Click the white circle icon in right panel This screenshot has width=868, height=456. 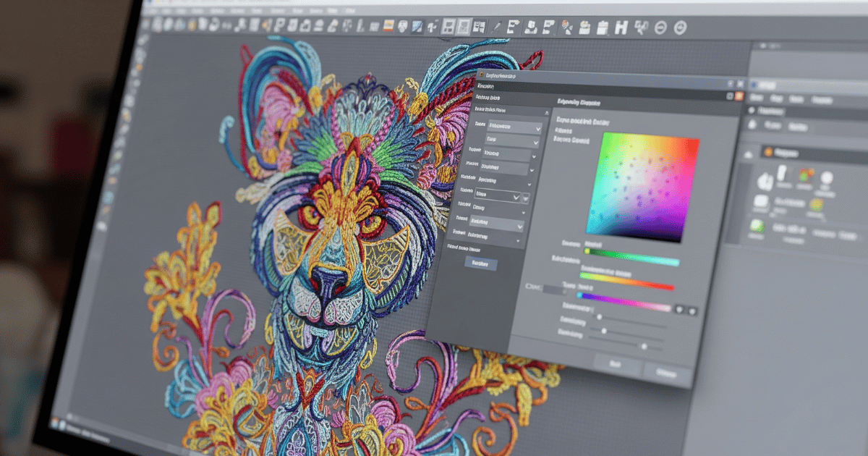pos(827,178)
